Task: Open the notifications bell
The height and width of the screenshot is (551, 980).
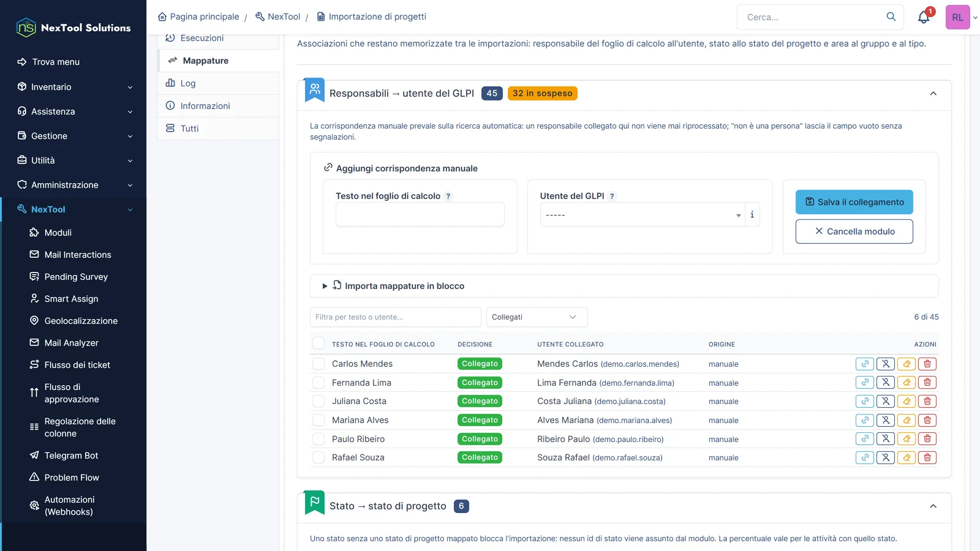Action: coord(924,17)
